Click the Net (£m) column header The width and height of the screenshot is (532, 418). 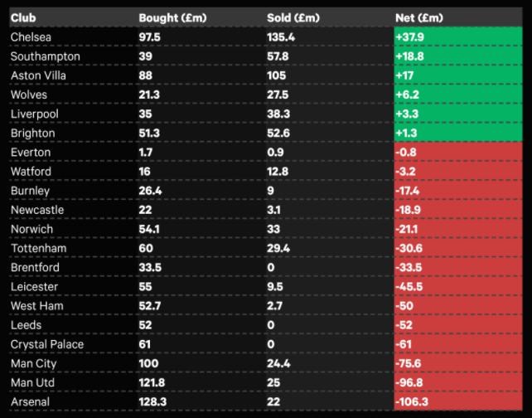pos(419,17)
